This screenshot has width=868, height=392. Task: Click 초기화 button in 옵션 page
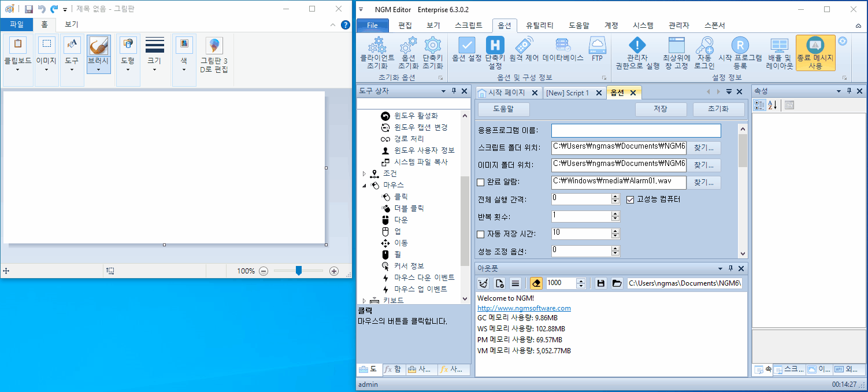point(718,109)
